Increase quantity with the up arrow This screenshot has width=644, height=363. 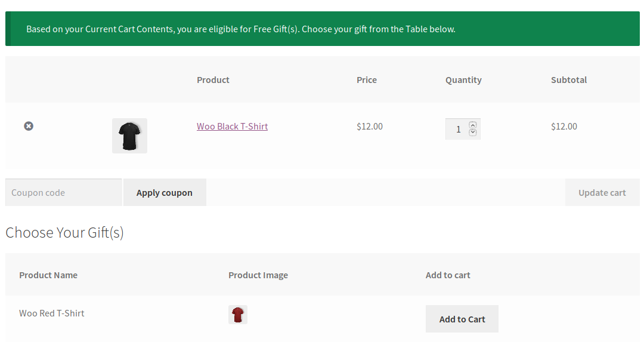(x=473, y=125)
